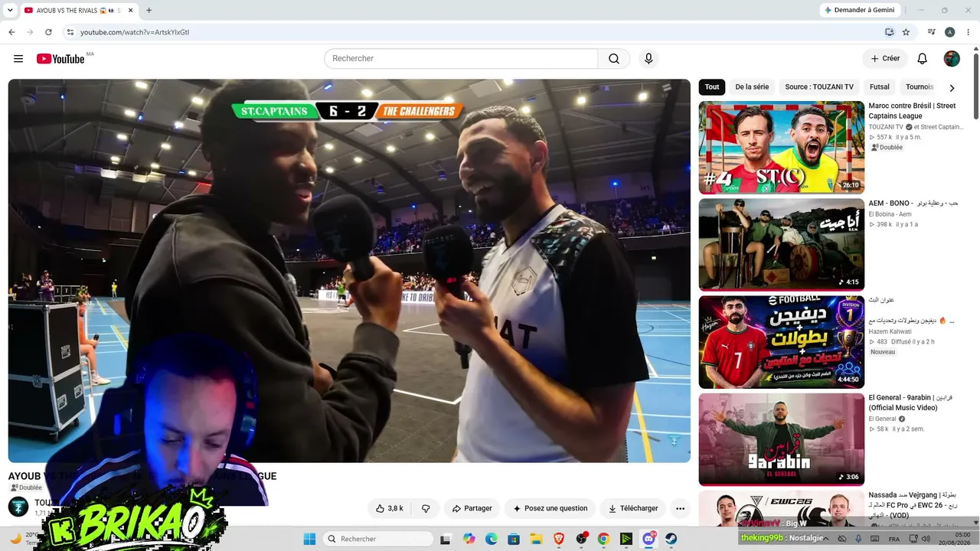Image resolution: width=980 pixels, height=551 pixels.
Task: Click the FRA language indicator
Action: (x=894, y=539)
